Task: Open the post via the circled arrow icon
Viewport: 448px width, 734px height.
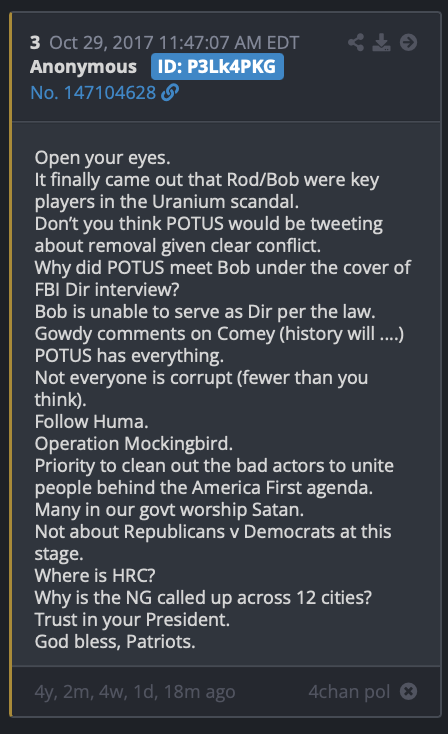Action: (408, 43)
